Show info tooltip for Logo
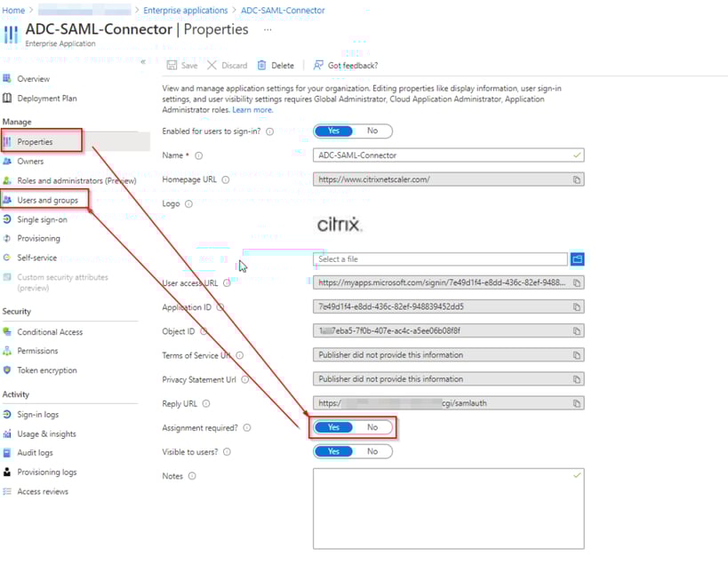Viewport: 728px width, 580px height. [188, 204]
